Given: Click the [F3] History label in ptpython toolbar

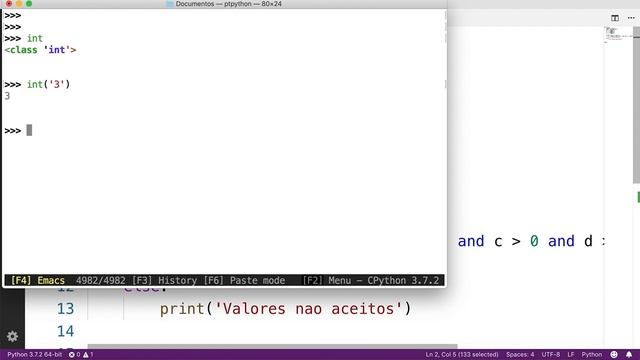Looking at the screenshot, I should 164,280.
